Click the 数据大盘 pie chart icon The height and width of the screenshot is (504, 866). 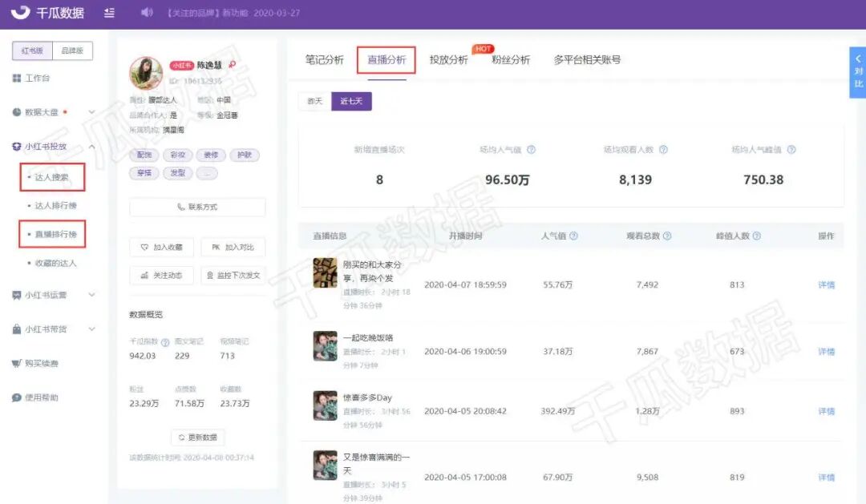(17, 112)
